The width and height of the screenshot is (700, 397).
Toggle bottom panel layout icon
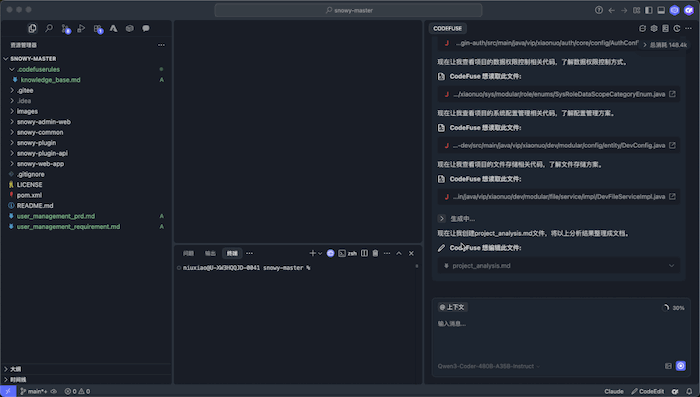tap(661, 10)
